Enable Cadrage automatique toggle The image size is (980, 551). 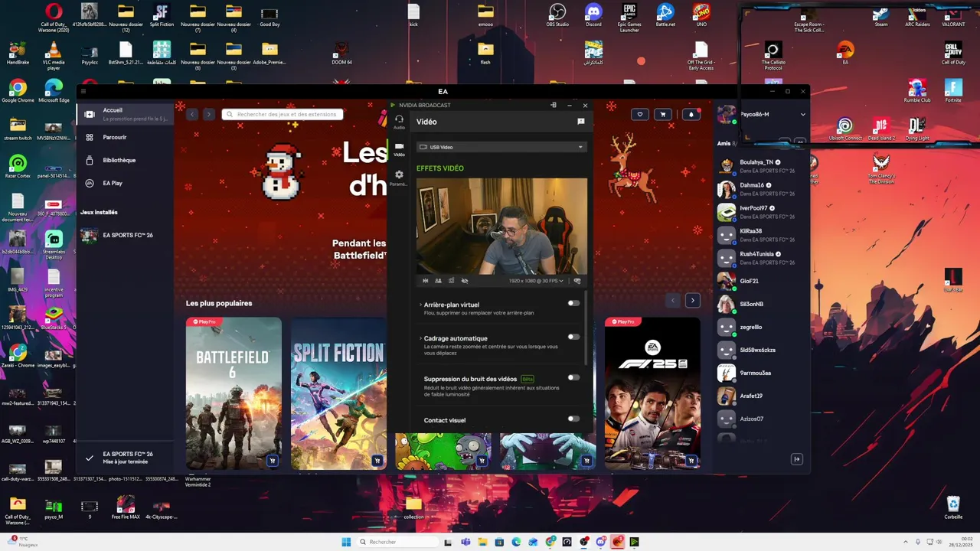pyautogui.click(x=573, y=337)
